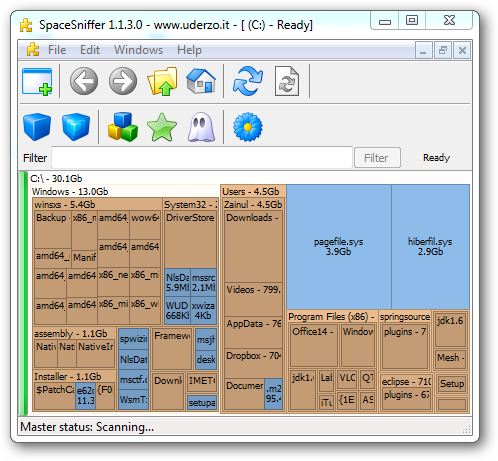Select the xwizard 4Kb file block
498x461 pixels.
[x=203, y=310]
